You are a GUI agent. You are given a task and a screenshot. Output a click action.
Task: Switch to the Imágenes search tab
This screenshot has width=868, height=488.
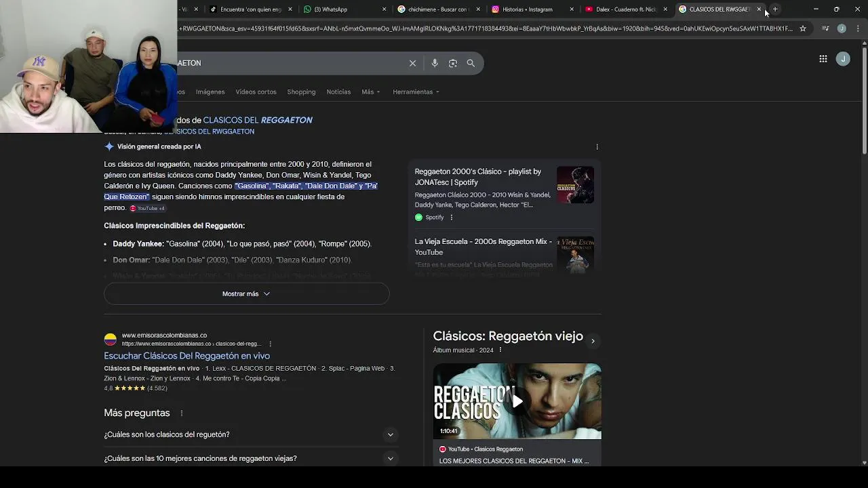[210, 91]
